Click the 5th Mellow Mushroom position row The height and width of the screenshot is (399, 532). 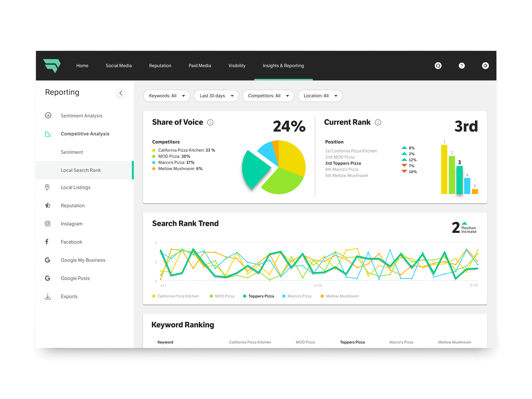[347, 175]
